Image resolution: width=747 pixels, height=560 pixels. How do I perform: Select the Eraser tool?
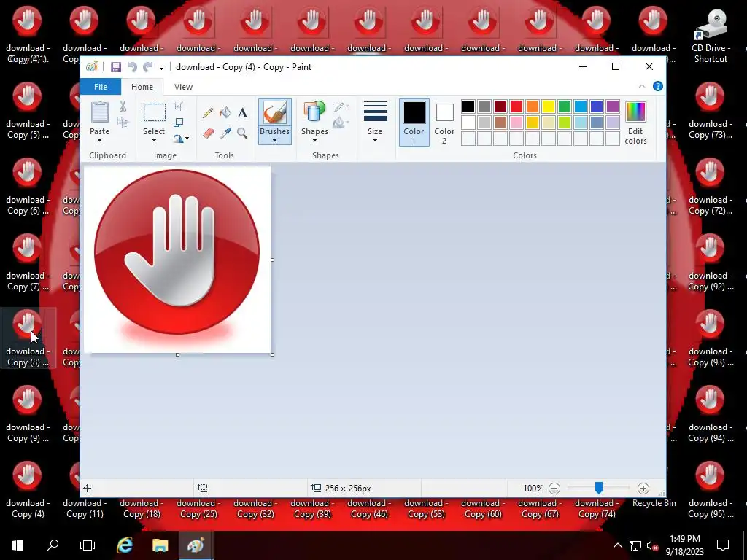(208, 133)
